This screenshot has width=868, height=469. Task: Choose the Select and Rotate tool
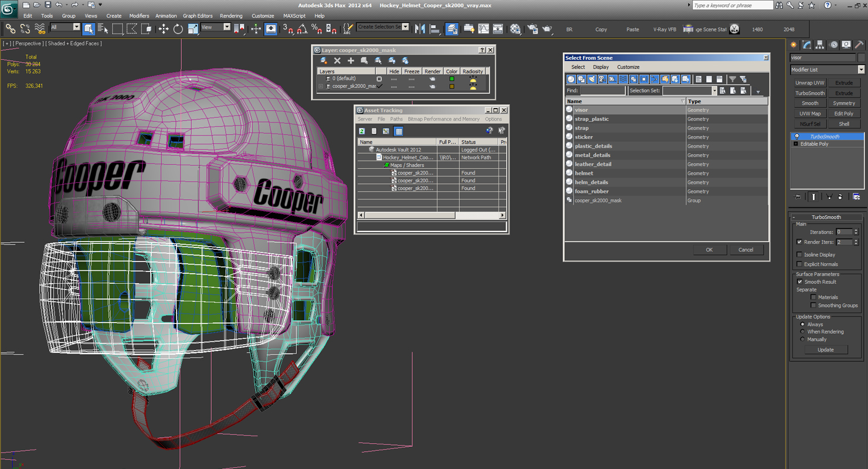click(178, 29)
